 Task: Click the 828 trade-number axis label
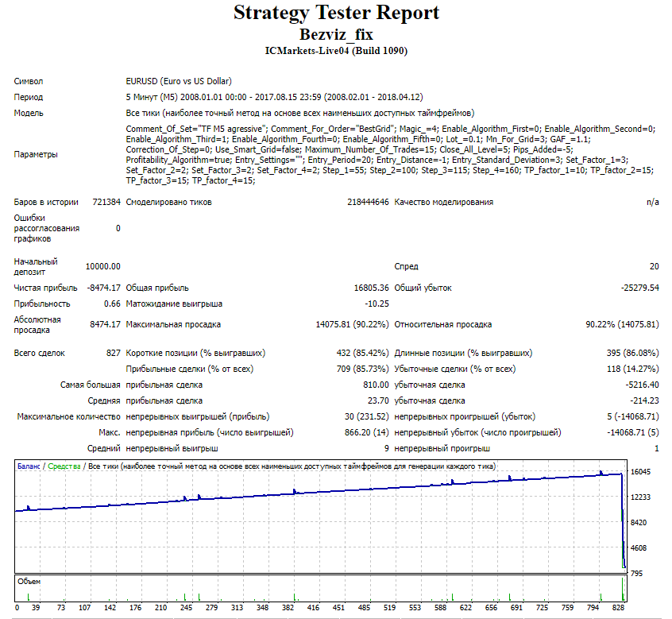(619, 607)
